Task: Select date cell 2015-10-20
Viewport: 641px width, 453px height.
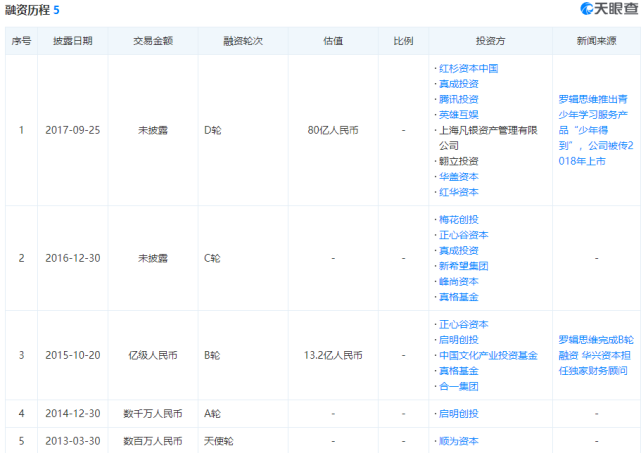Action: click(x=73, y=355)
